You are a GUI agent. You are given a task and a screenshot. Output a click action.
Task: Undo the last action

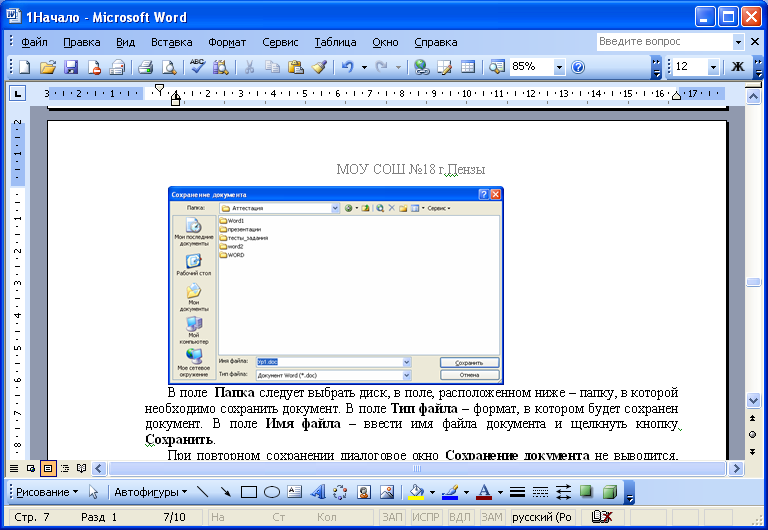click(x=348, y=67)
